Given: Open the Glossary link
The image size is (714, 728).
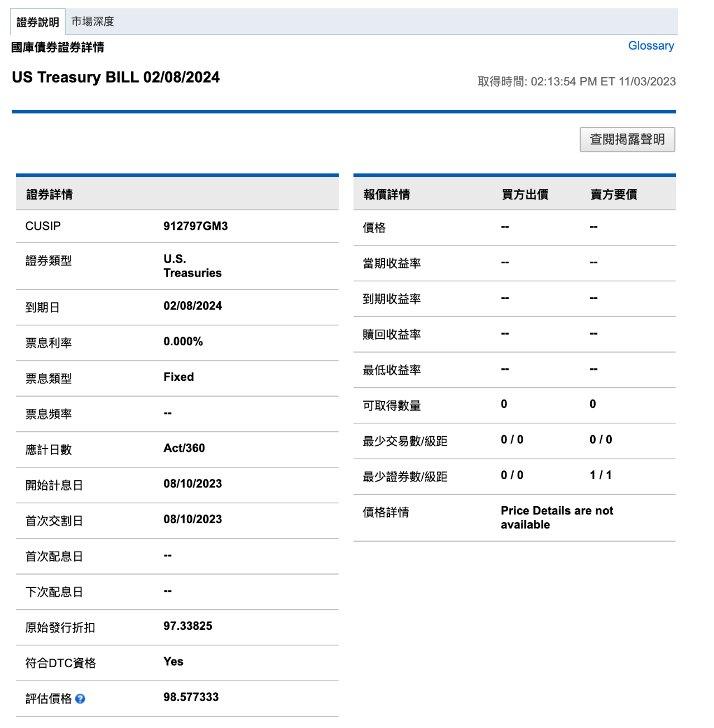Looking at the screenshot, I should (651, 46).
